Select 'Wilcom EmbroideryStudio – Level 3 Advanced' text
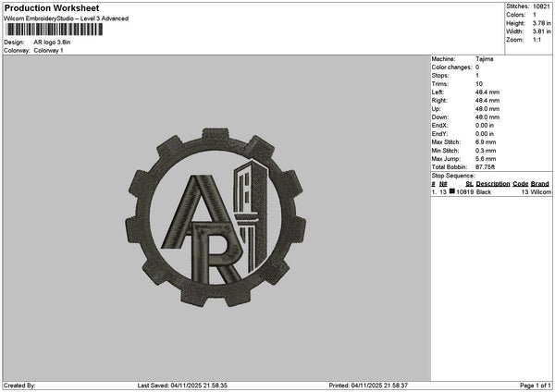The height and width of the screenshot is (392, 555). coord(67,18)
